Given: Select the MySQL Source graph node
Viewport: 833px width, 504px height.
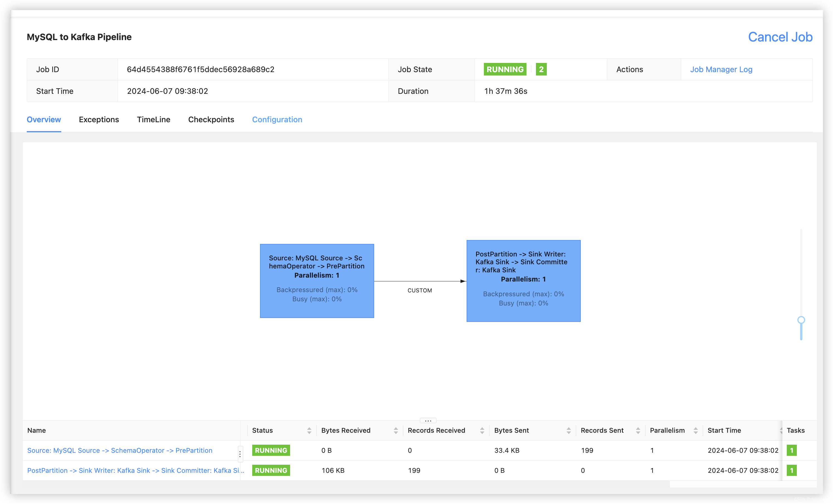Looking at the screenshot, I should [317, 281].
